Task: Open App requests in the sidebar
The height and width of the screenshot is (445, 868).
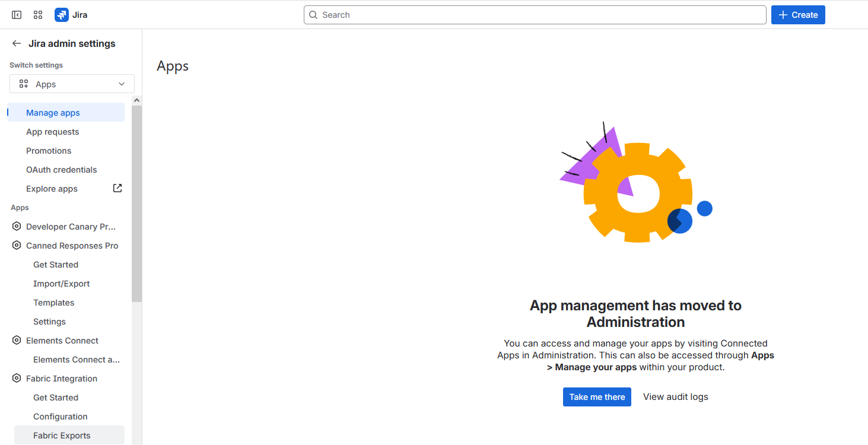Action: point(52,132)
